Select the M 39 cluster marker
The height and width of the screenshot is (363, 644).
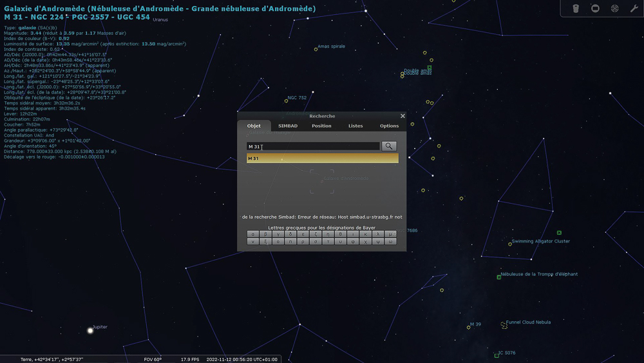(x=468, y=328)
